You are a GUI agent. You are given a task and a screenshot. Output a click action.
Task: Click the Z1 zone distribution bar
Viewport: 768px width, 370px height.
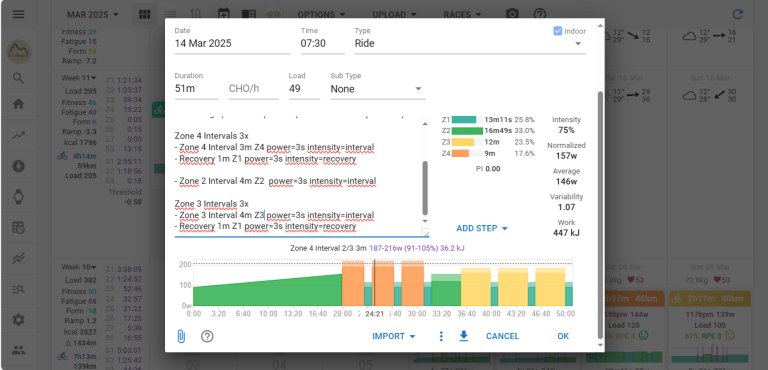pos(467,120)
